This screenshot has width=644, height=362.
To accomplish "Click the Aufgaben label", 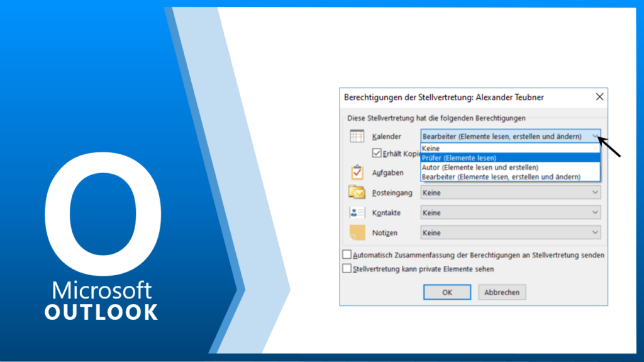I will [x=387, y=173].
